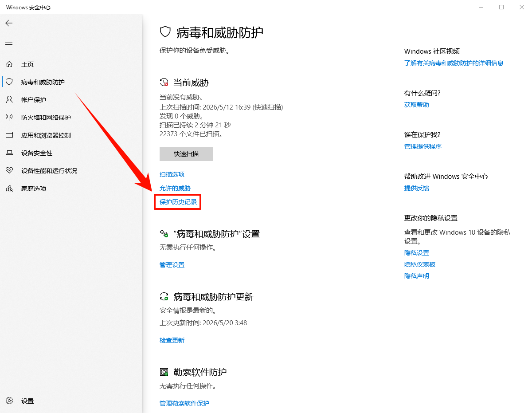
Task: Open the 允许的威胁 link
Action: point(175,188)
